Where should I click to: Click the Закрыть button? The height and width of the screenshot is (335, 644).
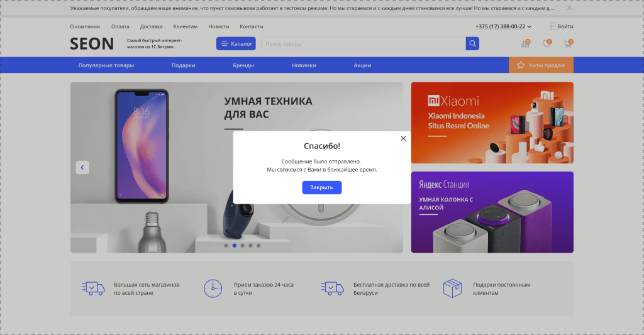322,188
